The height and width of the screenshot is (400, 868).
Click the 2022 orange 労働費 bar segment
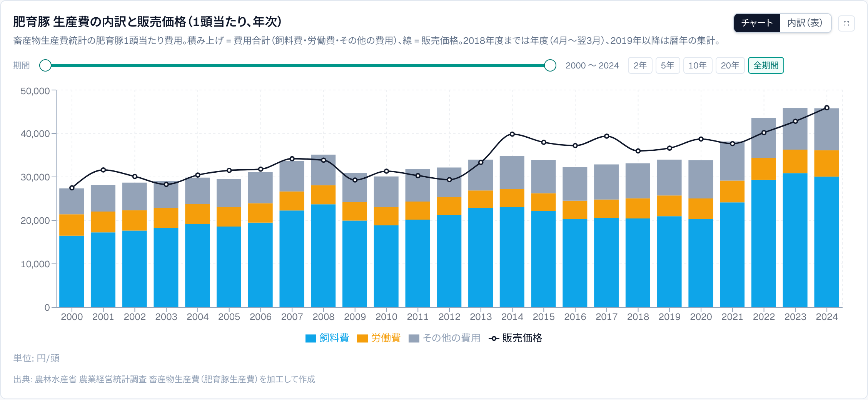pyautogui.click(x=764, y=169)
